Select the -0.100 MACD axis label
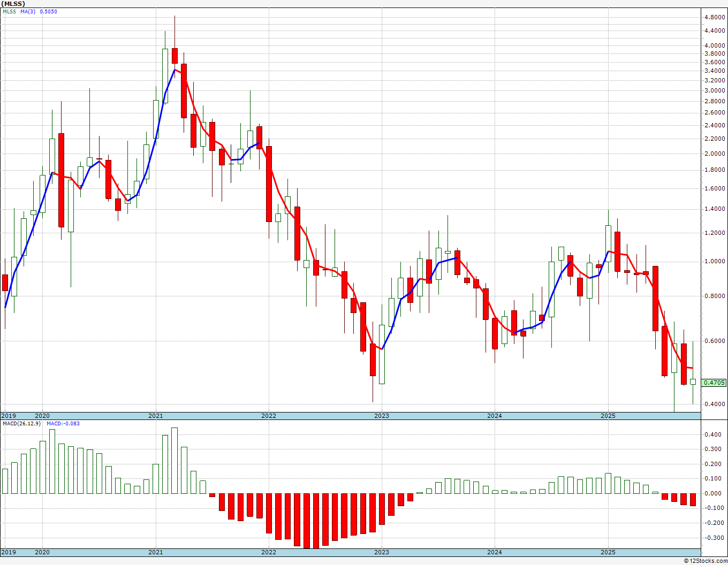The height and width of the screenshot is (565, 728). coord(714,508)
